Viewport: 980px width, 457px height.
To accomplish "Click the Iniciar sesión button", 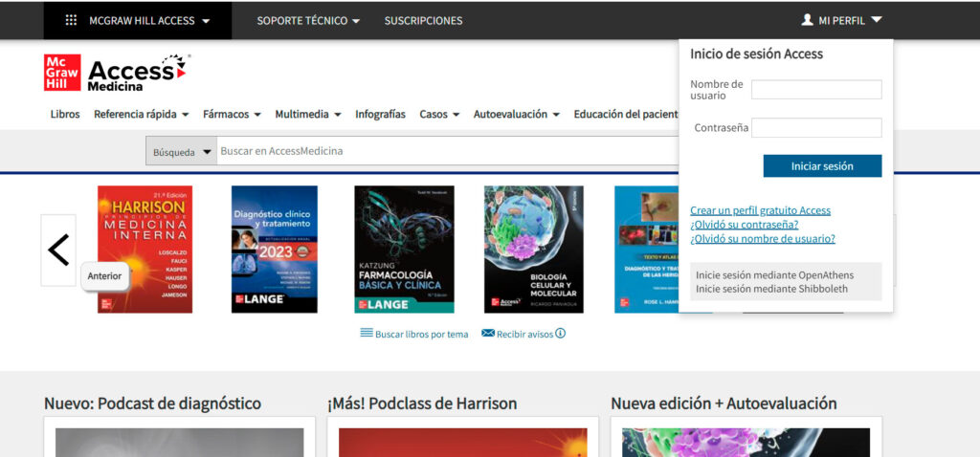I will [822, 166].
